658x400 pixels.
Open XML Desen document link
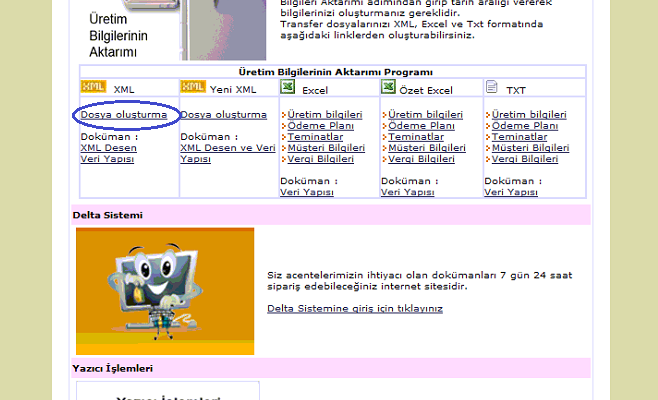108,148
